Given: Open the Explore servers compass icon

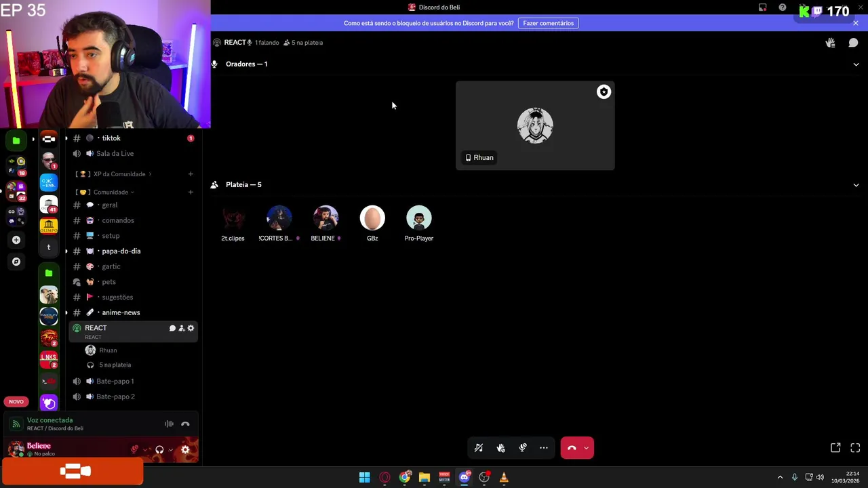Looking at the screenshot, I should pos(16,262).
